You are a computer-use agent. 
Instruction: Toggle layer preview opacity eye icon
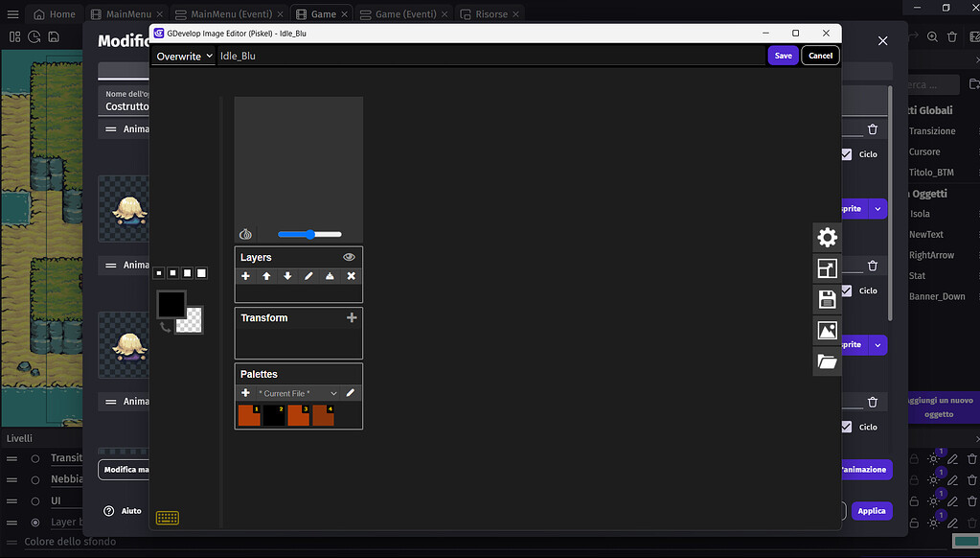(349, 257)
